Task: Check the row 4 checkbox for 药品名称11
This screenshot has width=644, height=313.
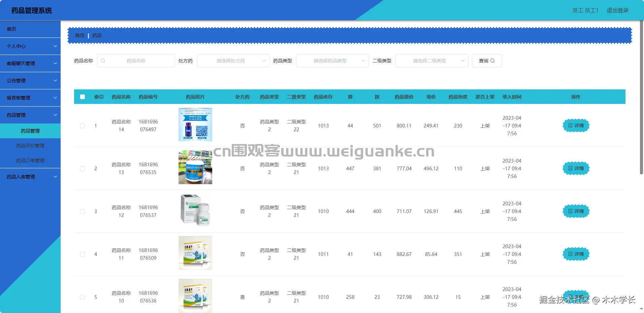Action: (83, 254)
